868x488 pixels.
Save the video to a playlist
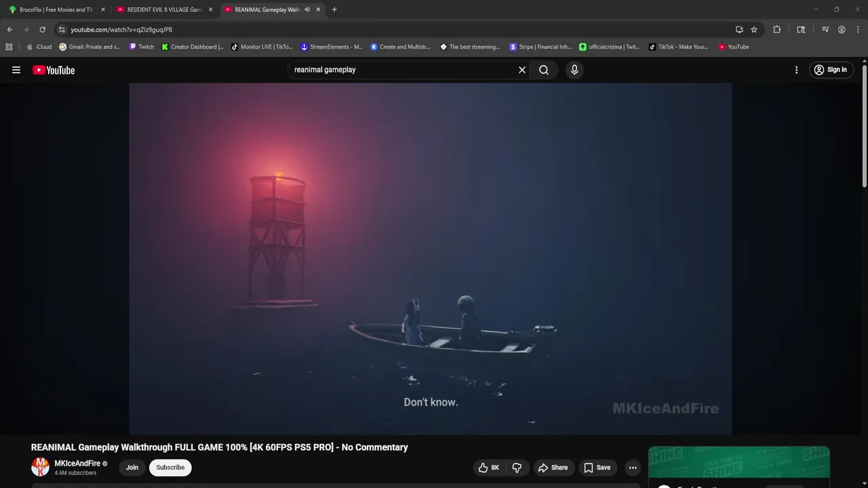[597, 468]
